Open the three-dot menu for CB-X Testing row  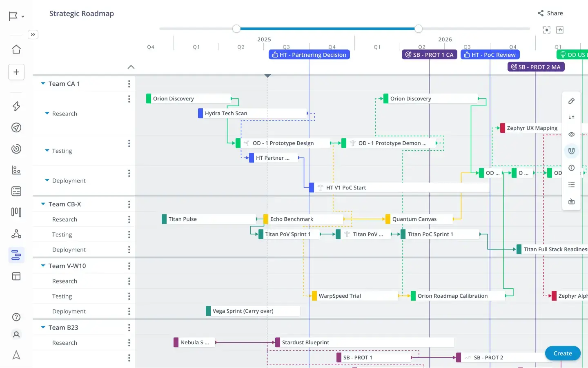coord(129,234)
